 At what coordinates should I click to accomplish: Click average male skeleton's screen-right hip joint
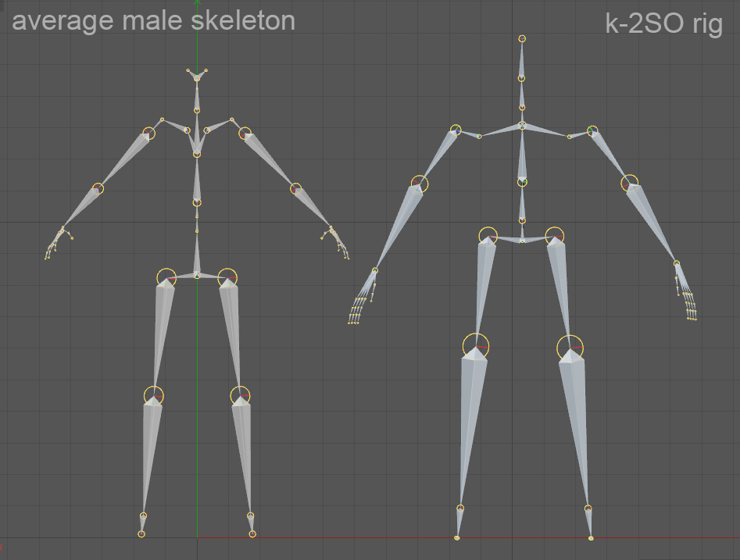coord(227,276)
